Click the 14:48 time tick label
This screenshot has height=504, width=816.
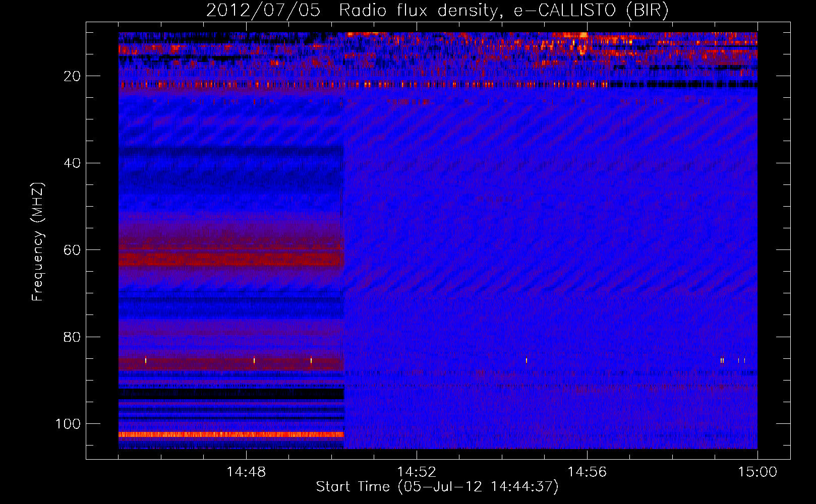tap(246, 472)
